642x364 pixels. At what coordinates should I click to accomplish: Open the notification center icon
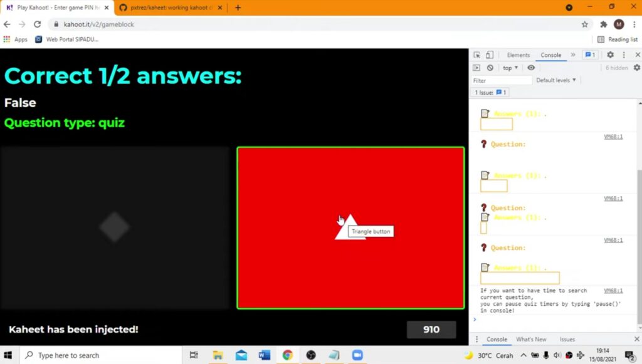pos(629,355)
